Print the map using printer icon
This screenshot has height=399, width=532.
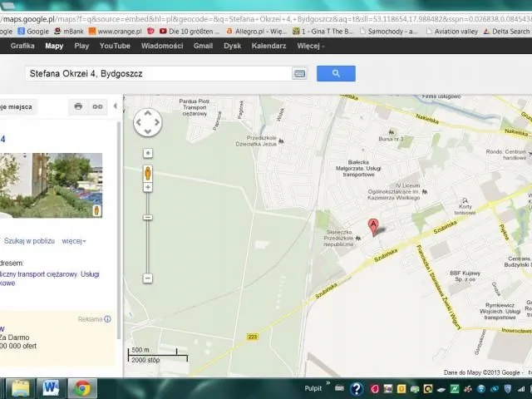click(78, 106)
